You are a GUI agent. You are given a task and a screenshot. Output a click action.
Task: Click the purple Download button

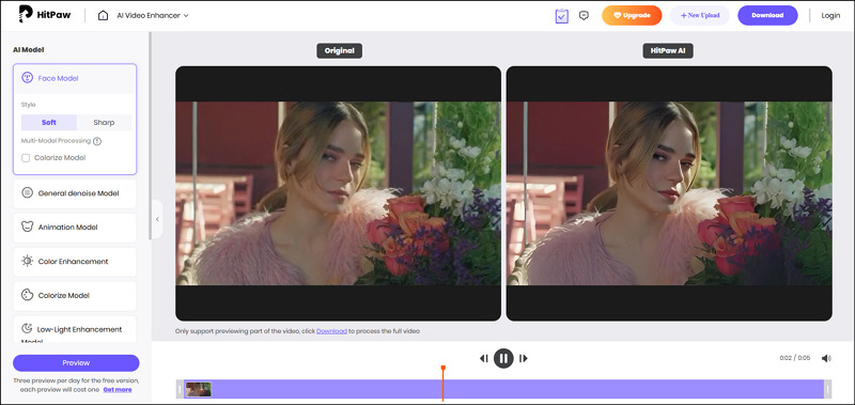tap(767, 15)
